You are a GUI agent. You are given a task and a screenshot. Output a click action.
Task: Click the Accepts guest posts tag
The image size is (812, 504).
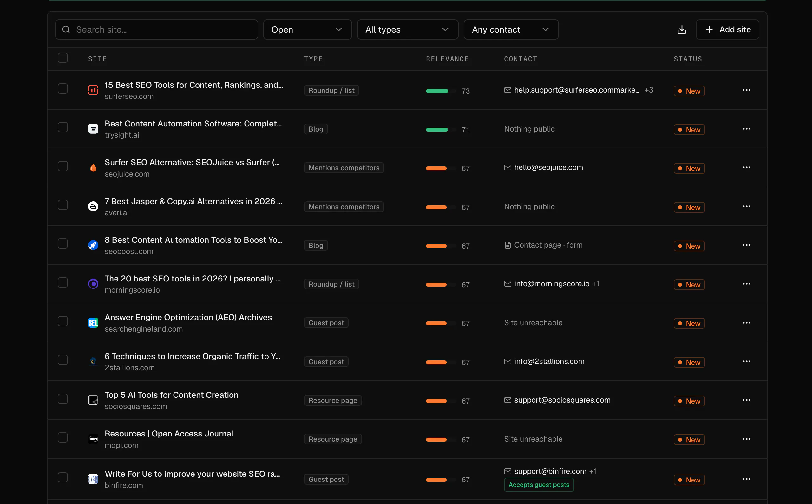coord(539,485)
